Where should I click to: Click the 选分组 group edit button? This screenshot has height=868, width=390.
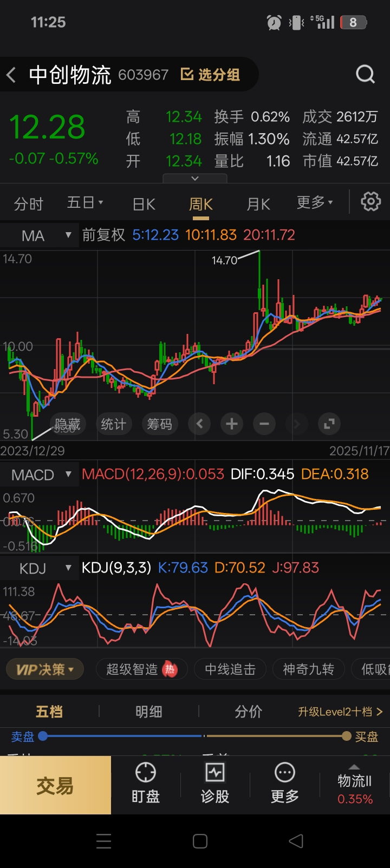(210, 75)
